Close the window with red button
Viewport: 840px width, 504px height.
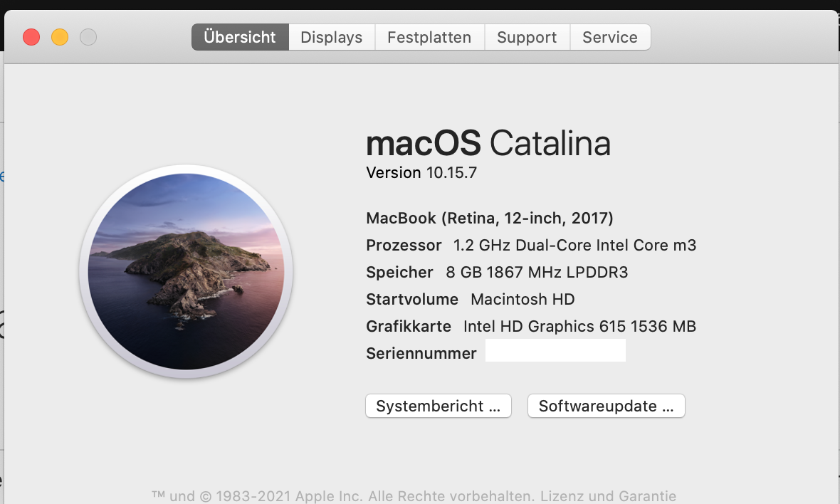point(31,37)
